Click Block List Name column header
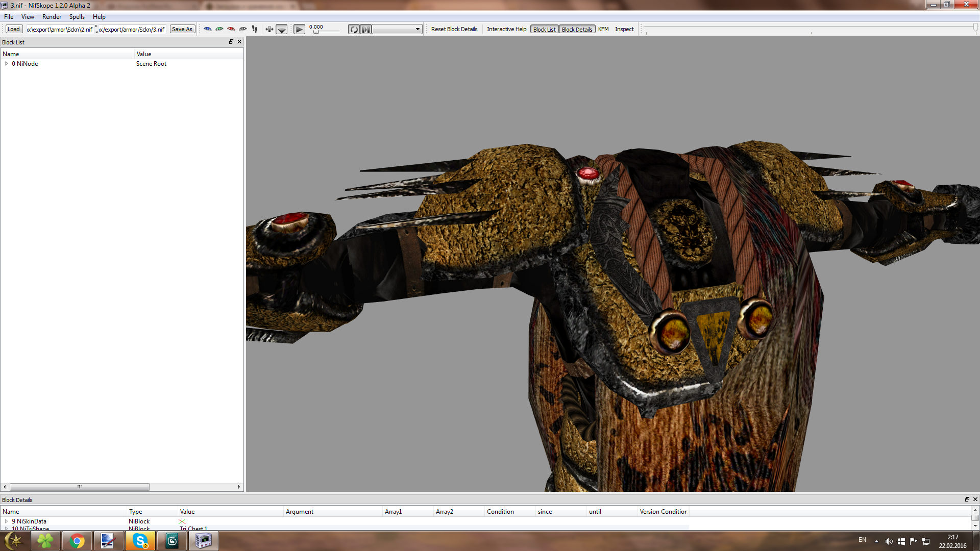 pos(67,54)
